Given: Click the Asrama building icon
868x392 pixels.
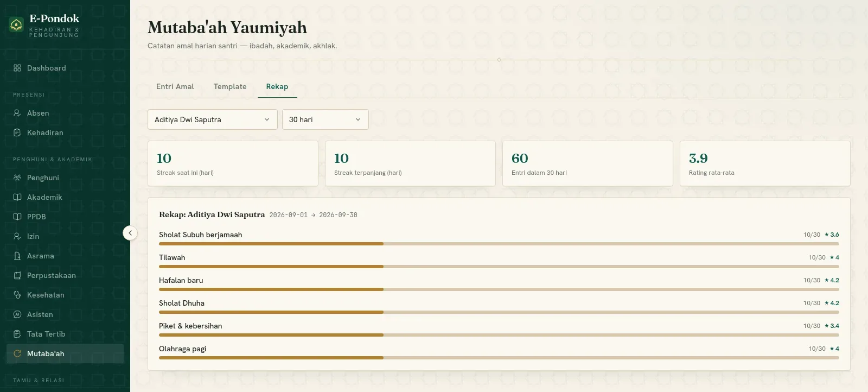Looking at the screenshot, I should pos(17,256).
